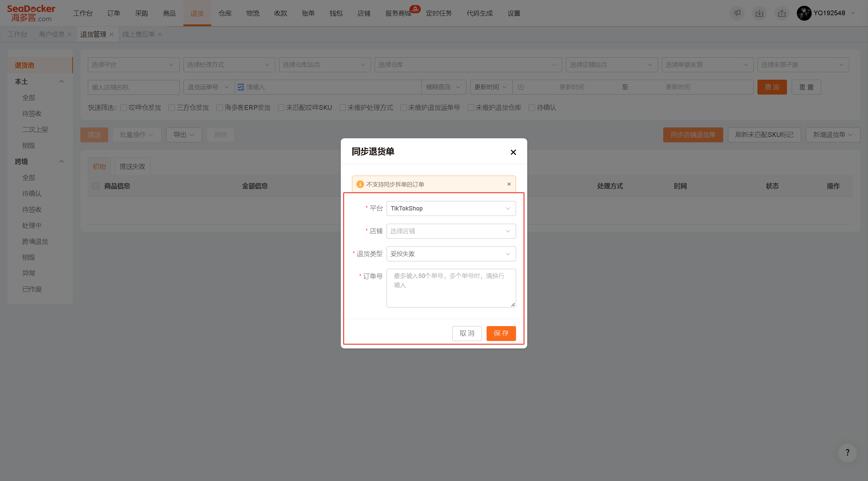The width and height of the screenshot is (868, 481).
Task: Click the 输入店铺名称 input field
Action: 134,87
